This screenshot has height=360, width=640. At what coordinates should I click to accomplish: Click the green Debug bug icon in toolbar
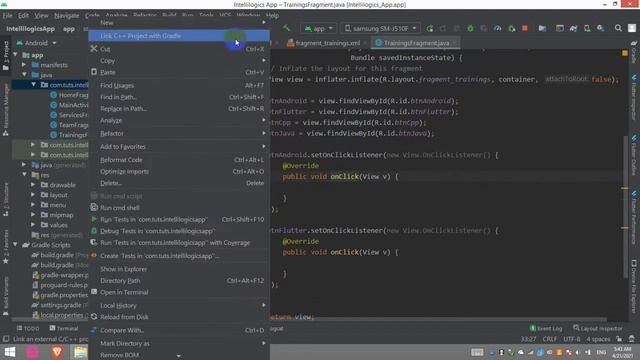470,28
